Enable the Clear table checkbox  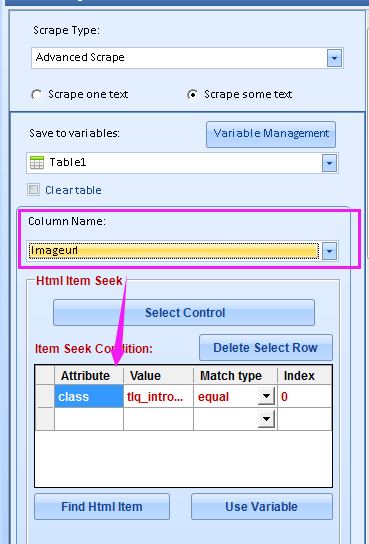pyautogui.click(x=33, y=190)
